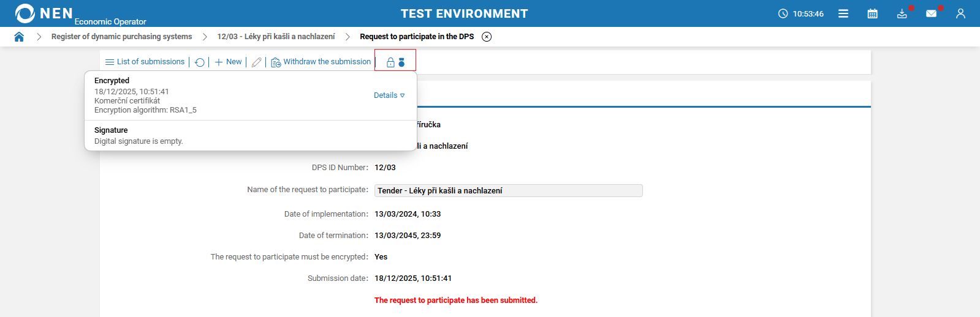Click the request name input field
This screenshot has height=317, width=980.
(x=508, y=191)
